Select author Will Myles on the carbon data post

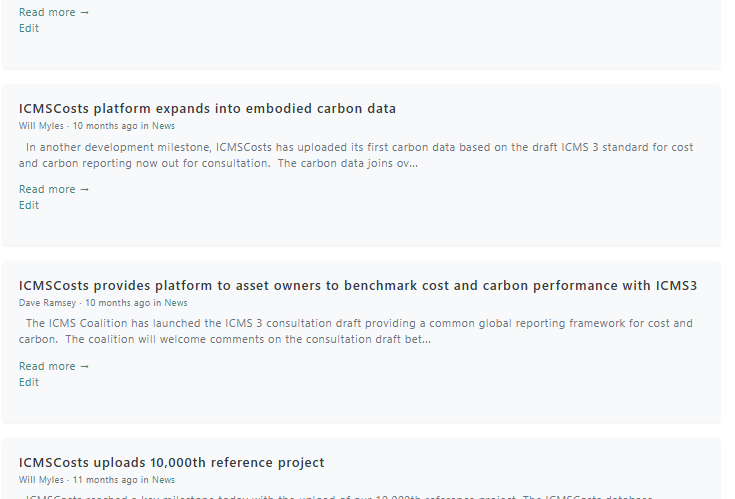click(x=41, y=126)
